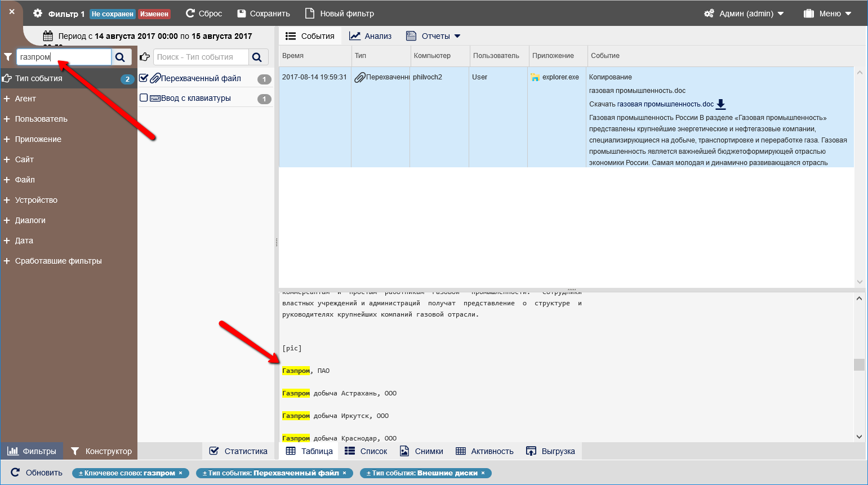Click the Выгрузка export button
Screen dimensions: 868x485
[x=550, y=451]
